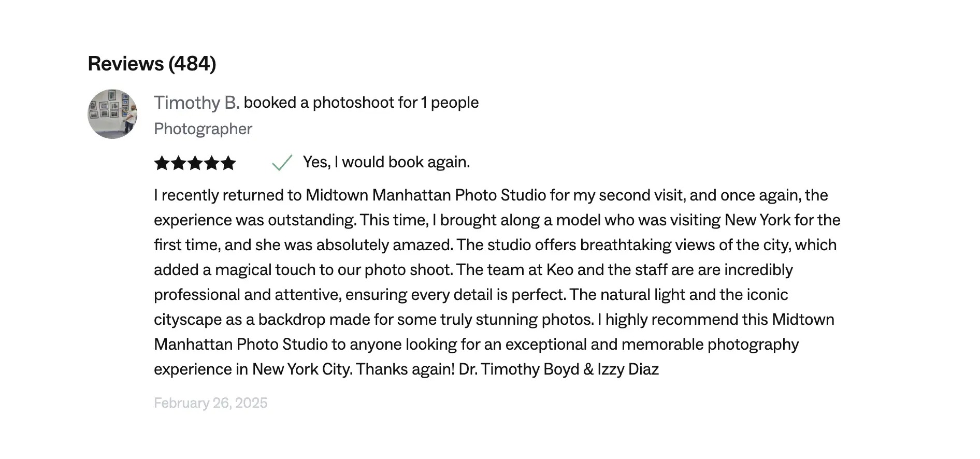Click the fourth rating star
The height and width of the screenshot is (459, 980).
coord(212,163)
